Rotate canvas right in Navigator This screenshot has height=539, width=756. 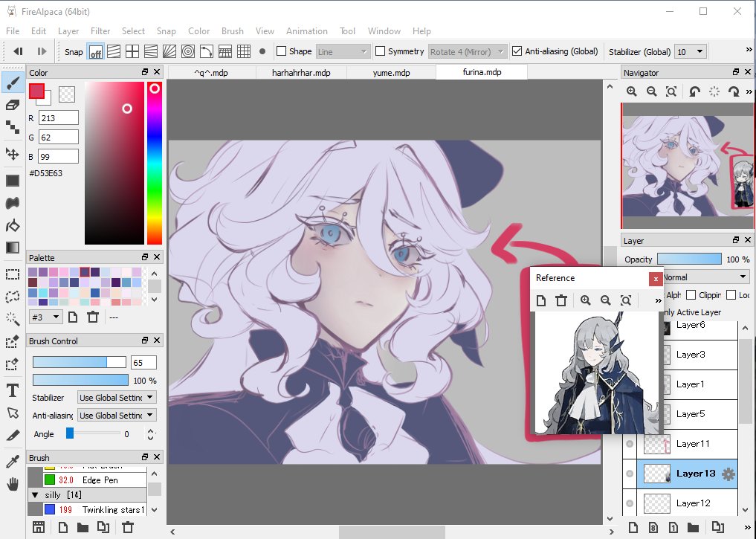click(734, 91)
